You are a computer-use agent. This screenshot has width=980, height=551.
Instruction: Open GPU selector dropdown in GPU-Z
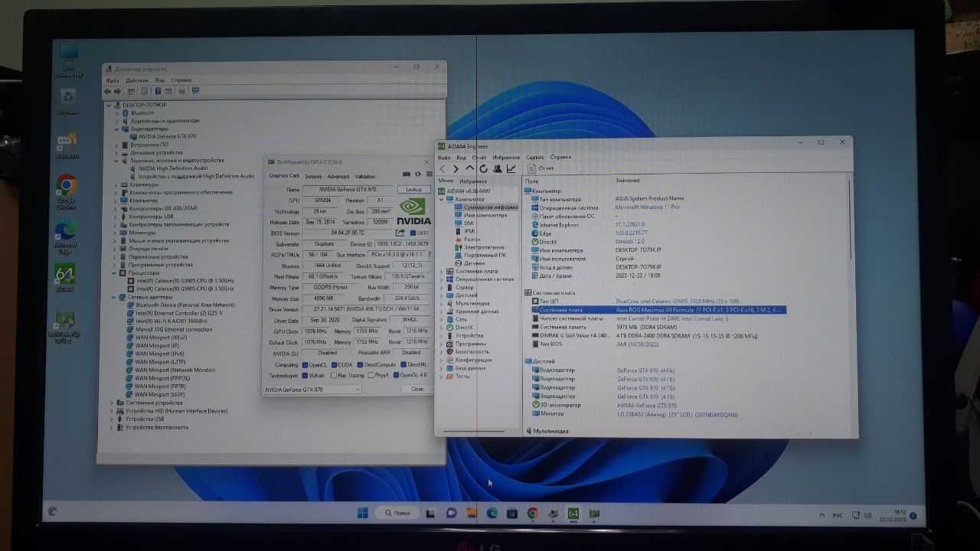tap(312, 389)
